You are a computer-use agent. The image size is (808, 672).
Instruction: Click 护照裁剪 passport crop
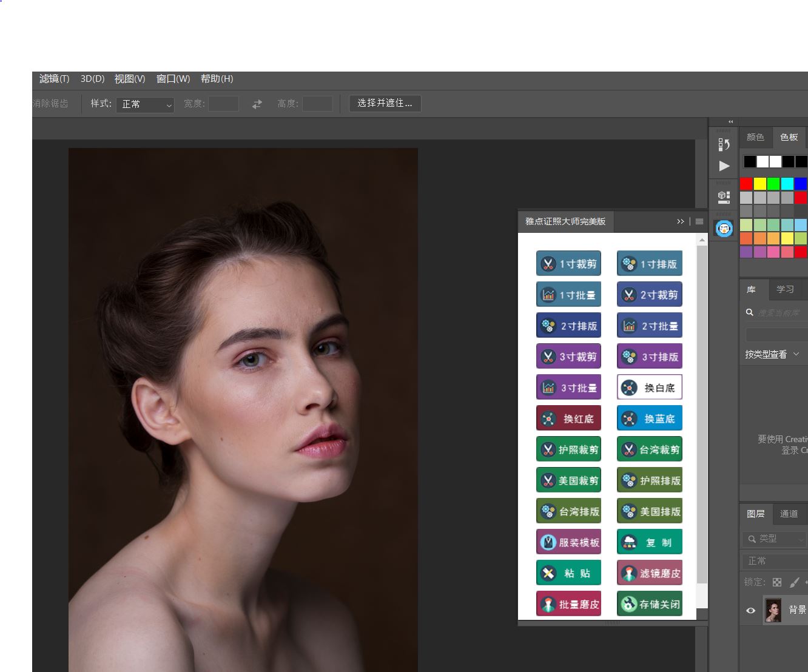click(x=568, y=449)
